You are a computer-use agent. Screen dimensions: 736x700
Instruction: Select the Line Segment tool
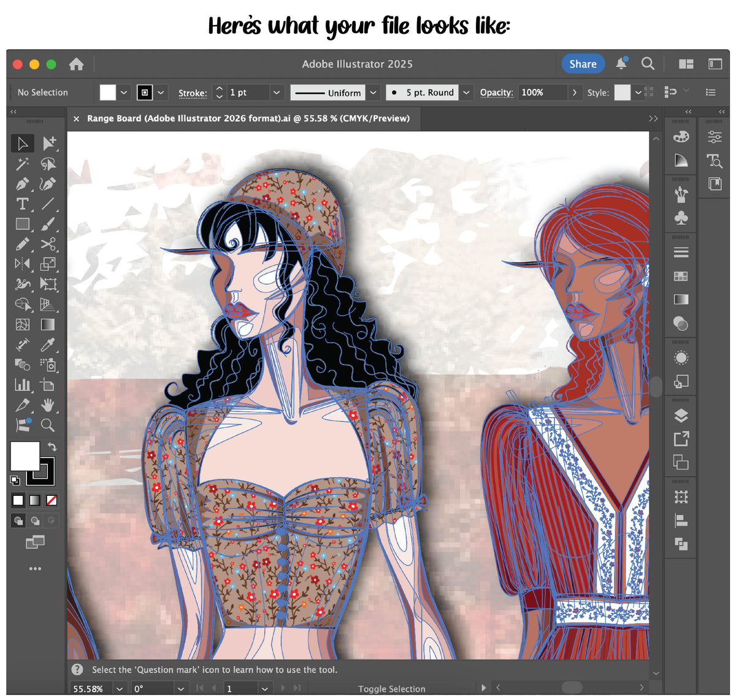coord(48,204)
